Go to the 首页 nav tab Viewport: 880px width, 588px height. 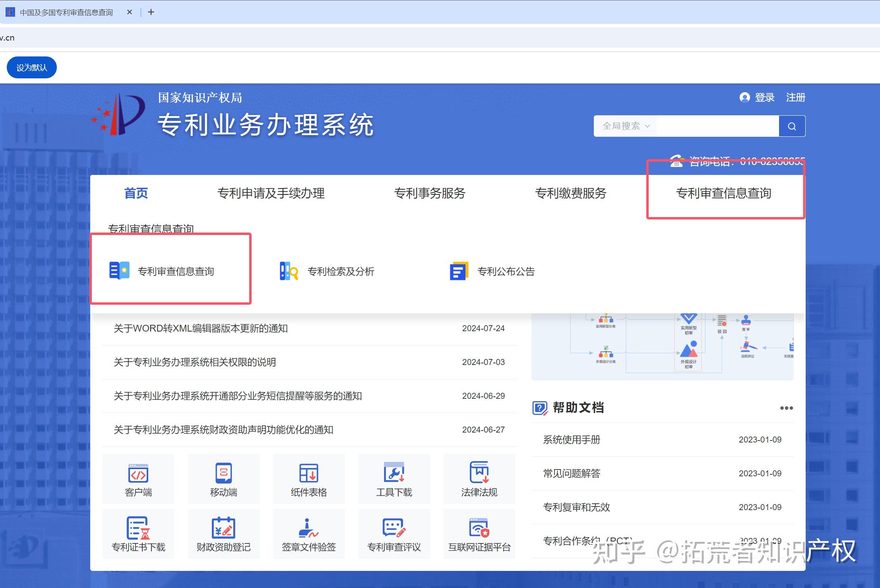[x=136, y=193]
